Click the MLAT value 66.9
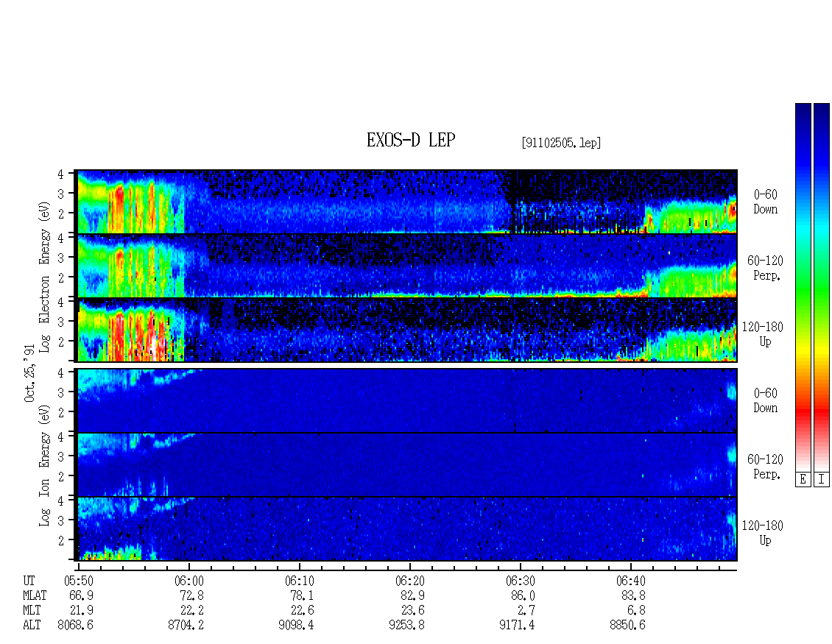The width and height of the screenshot is (832, 644). [x=81, y=595]
